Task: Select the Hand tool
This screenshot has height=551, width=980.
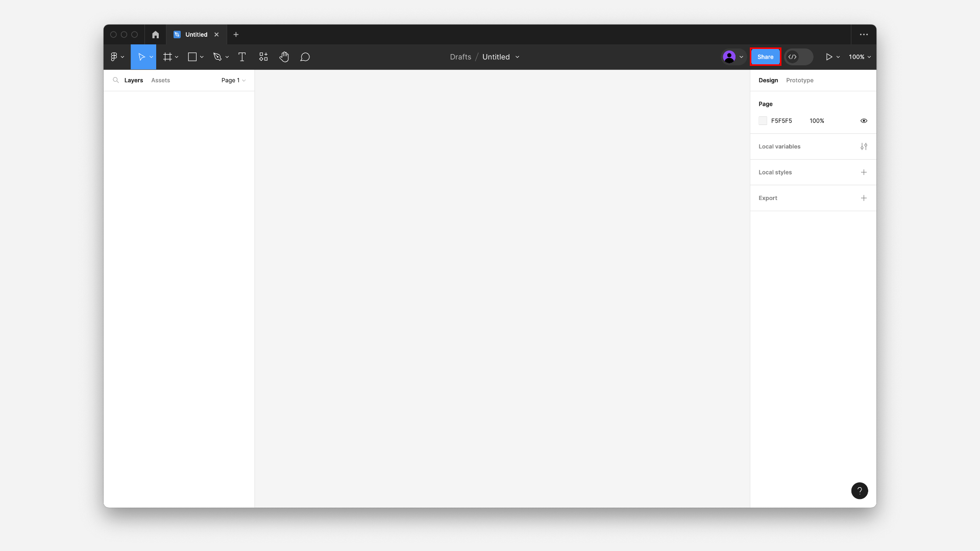Action: tap(284, 57)
